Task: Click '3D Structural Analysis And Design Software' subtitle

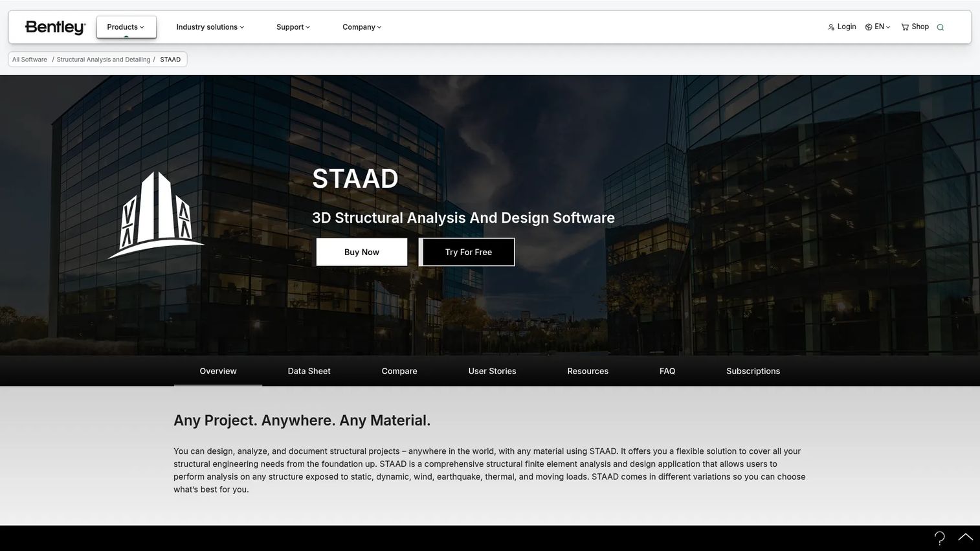Action: 463,218
